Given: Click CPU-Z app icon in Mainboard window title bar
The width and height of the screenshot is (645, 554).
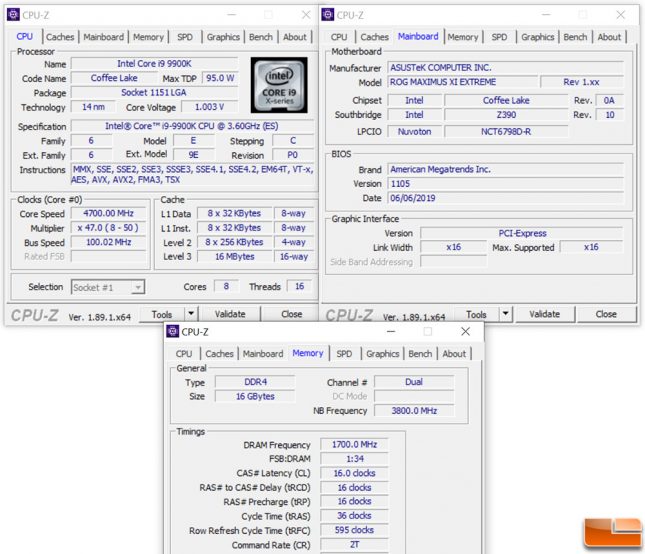Looking at the screenshot, I should click(328, 15).
